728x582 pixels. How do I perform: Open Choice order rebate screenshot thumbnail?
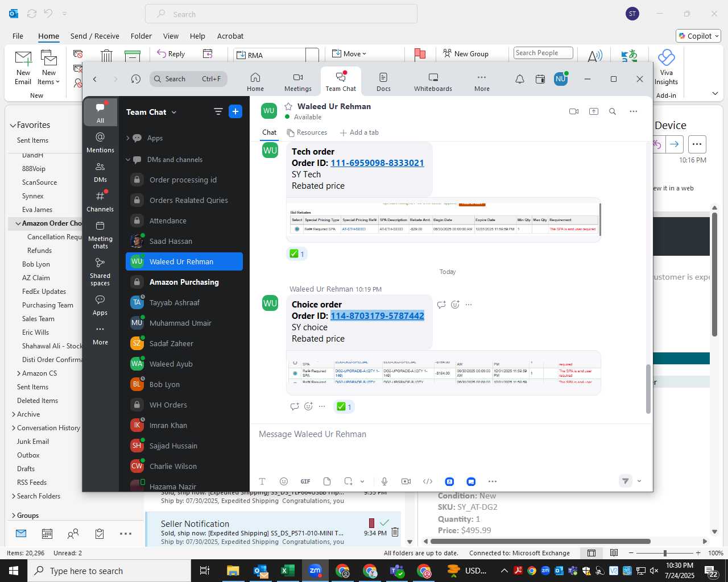click(x=443, y=372)
